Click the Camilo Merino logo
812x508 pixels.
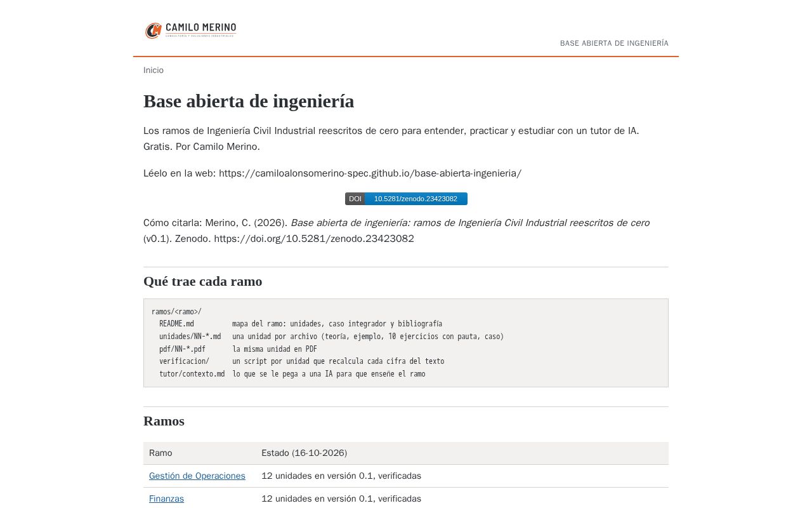[191, 30]
